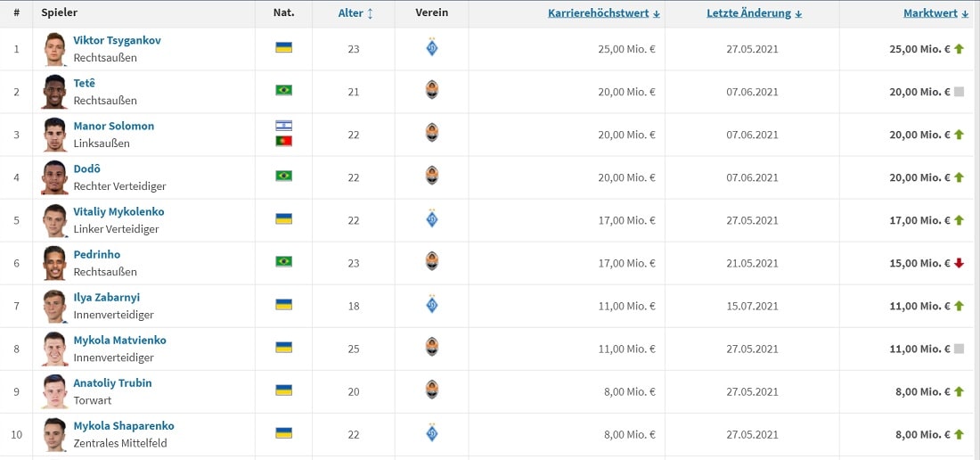Click Shakhtar crest in Tetê row
Screen dimensions: 980x460
click(x=432, y=90)
